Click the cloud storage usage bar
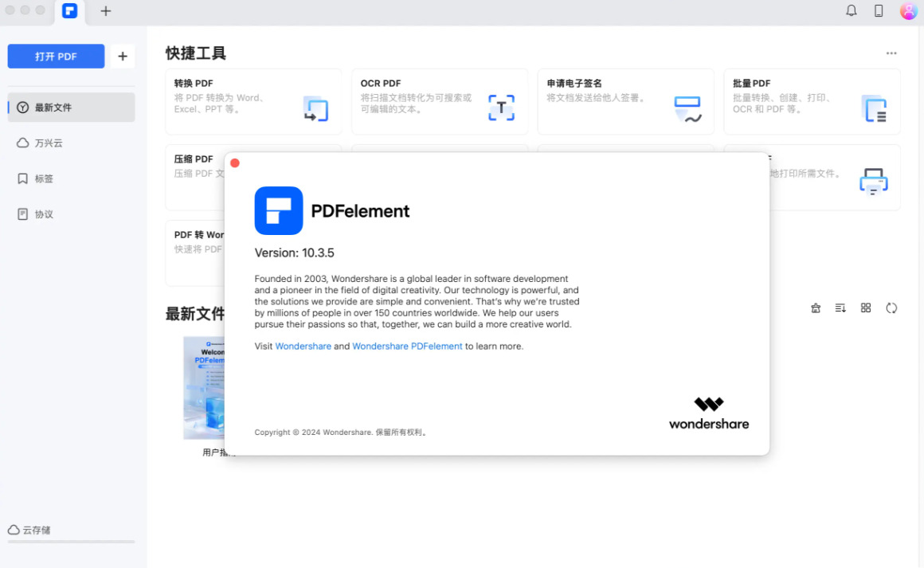The image size is (924, 568). tap(72, 542)
